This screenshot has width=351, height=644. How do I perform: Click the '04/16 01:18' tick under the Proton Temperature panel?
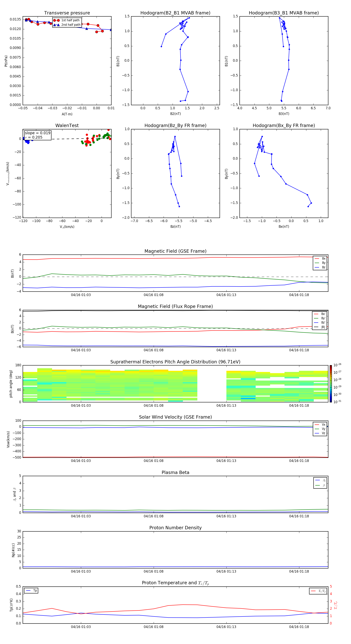[299, 627]
